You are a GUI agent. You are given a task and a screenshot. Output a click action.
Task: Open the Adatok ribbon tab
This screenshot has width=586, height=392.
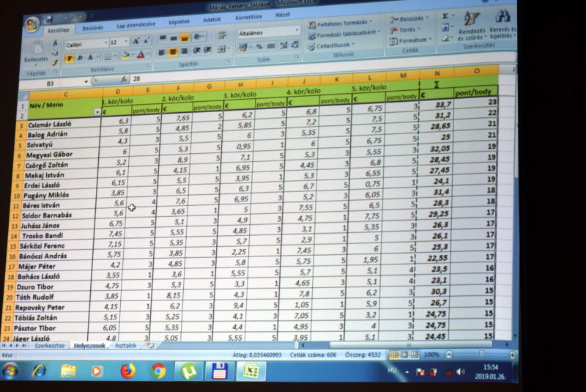(212, 20)
